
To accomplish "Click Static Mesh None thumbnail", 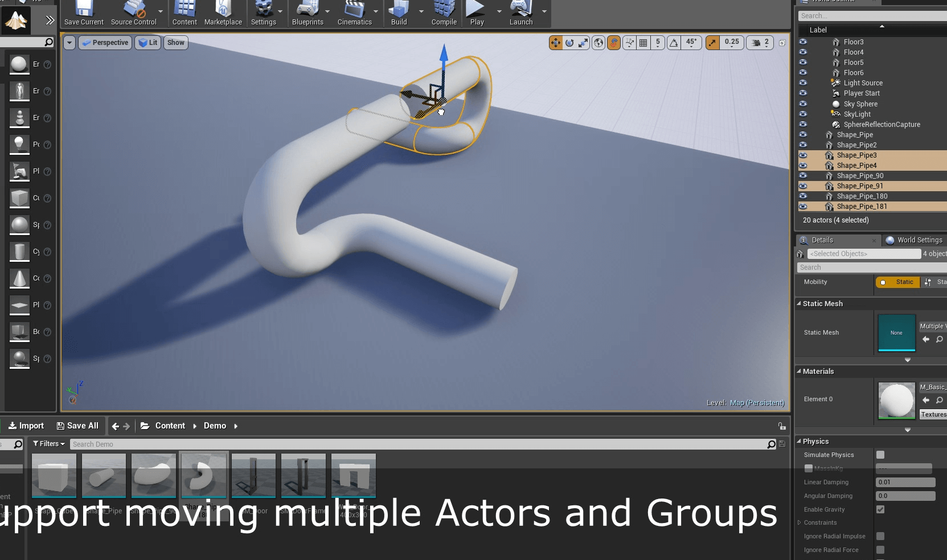I will pos(896,333).
